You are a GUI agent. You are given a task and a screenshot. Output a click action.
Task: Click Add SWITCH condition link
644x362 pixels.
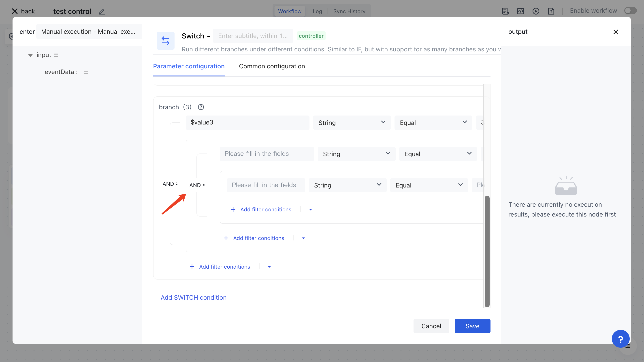(x=194, y=297)
